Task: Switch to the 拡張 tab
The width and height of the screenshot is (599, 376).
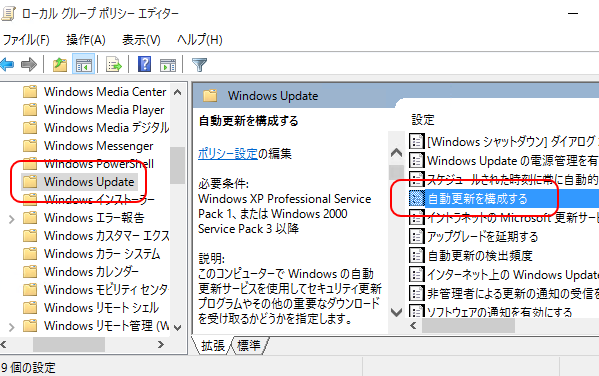Action: pyautogui.click(x=213, y=345)
